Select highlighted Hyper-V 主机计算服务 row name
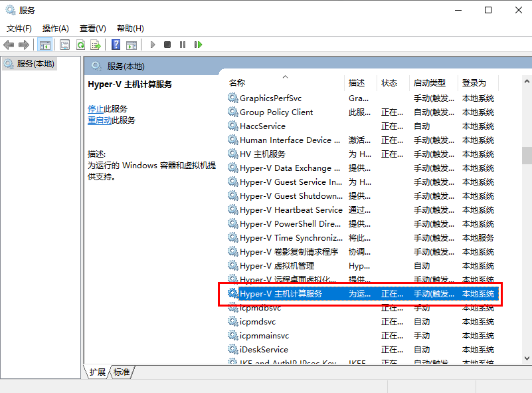Viewport: 532px width, 393px height. (281, 293)
